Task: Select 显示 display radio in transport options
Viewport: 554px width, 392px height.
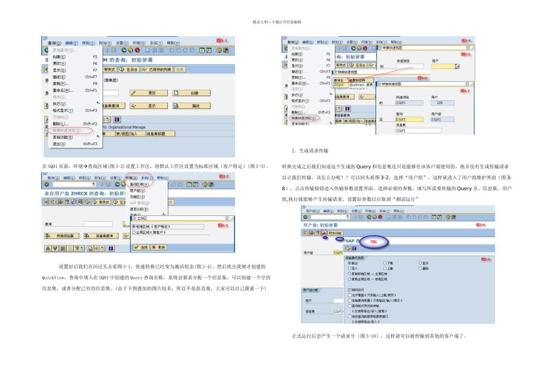Action: 420,263
